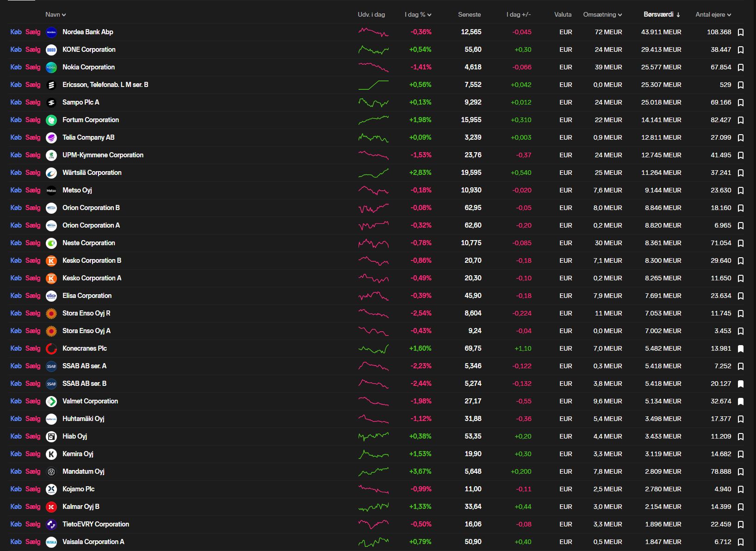Click the Wärtsilä Corporation logo icon

click(51, 173)
